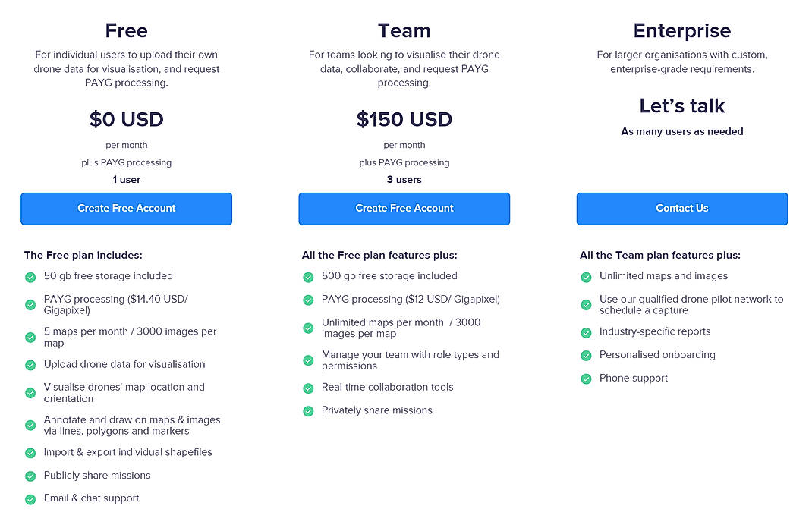Click the checkmark beside 'Import & export individual shapefiles'
This screenshot has height=531, width=812.
[x=30, y=451]
